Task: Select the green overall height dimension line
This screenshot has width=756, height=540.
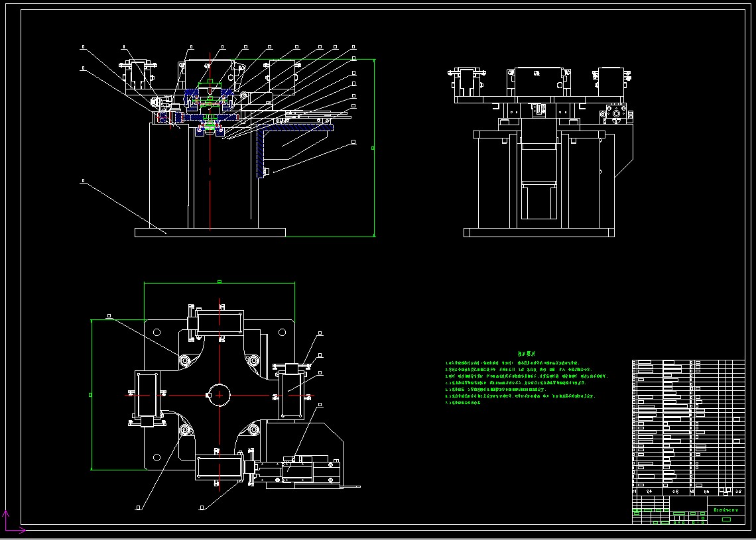Action: click(x=375, y=148)
